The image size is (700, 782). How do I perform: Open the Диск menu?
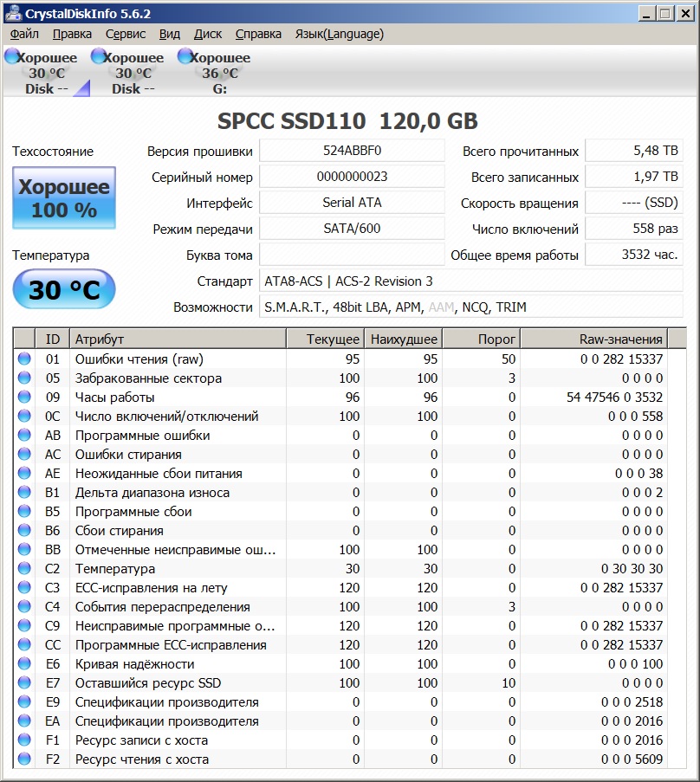(x=208, y=34)
